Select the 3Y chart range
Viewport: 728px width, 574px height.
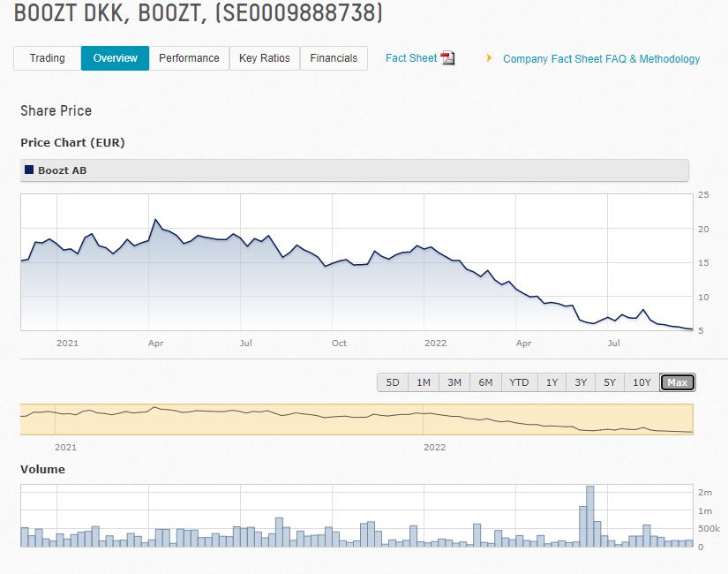point(580,382)
